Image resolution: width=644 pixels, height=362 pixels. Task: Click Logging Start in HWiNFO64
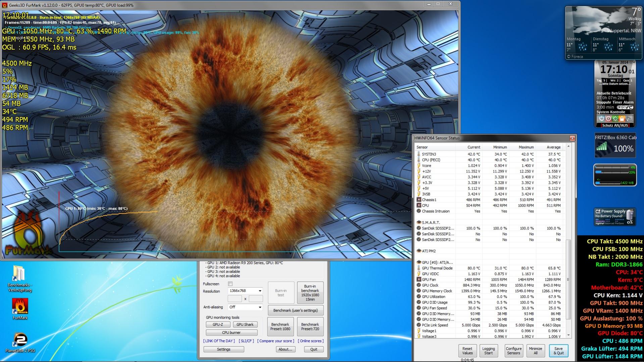[489, 351]
